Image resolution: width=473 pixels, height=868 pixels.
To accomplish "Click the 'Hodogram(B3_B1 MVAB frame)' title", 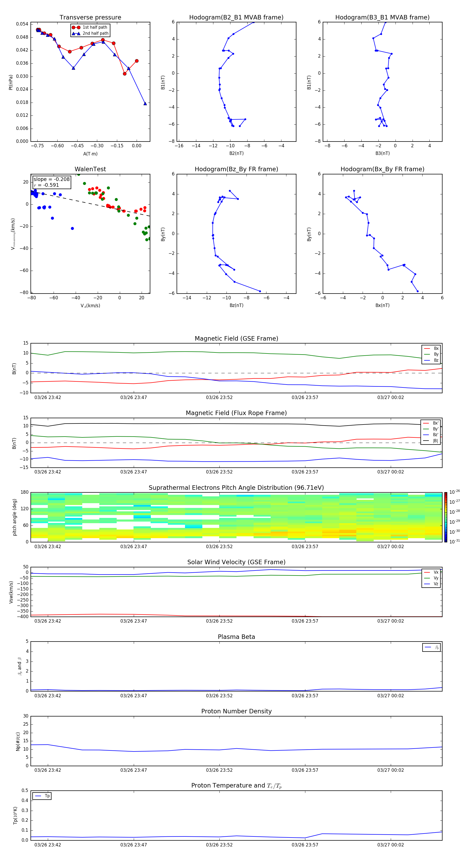I will click(x=382, y=18).
